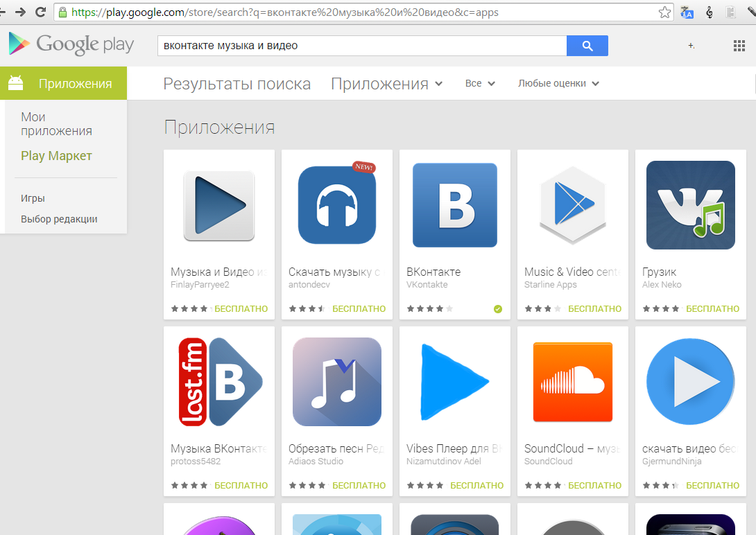
Task: Click the Play Store search input field
Action: 362,46
